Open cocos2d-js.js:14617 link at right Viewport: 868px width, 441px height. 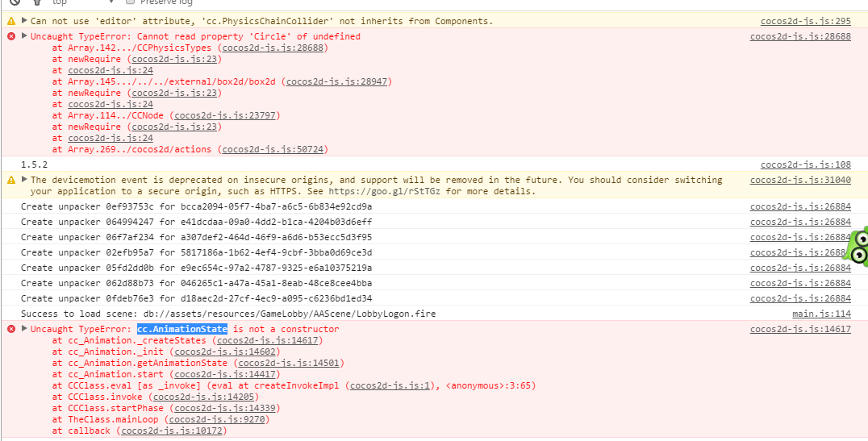[800, 329]
